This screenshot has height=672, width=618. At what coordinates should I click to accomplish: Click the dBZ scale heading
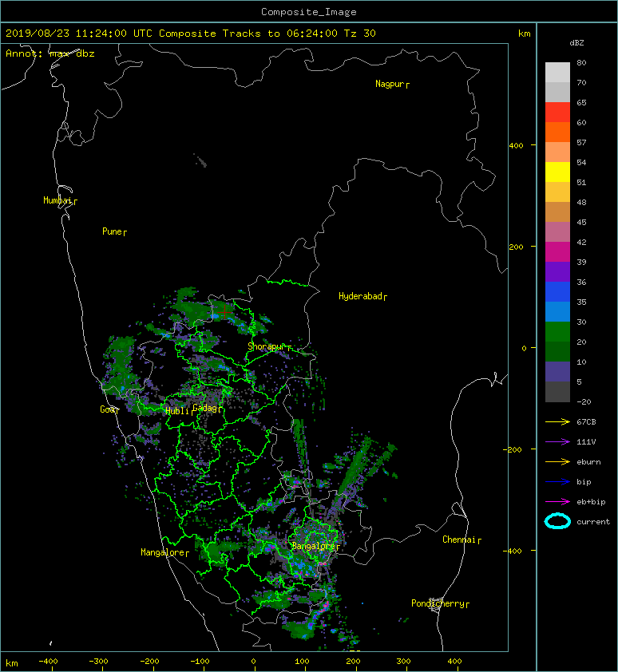(x=576, y=43)
